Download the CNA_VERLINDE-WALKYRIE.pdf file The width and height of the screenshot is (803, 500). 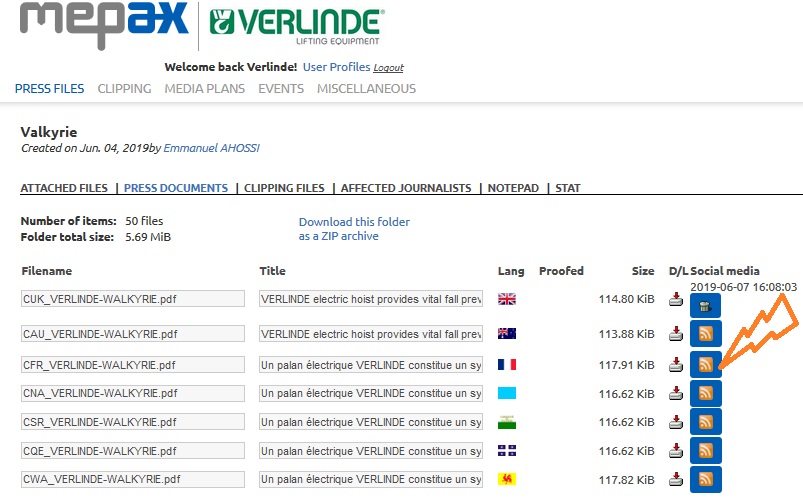(x=677, y=393)
